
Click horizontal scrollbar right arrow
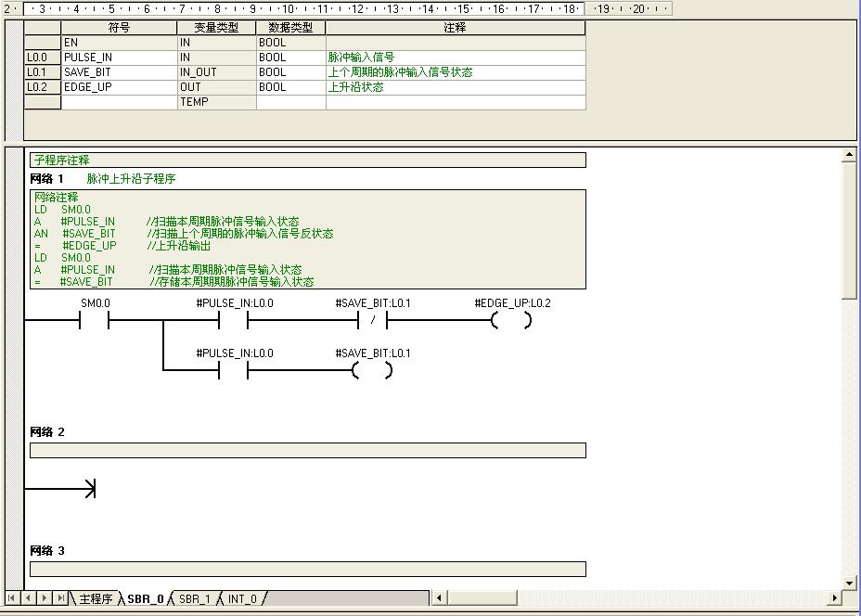point(835,597)
